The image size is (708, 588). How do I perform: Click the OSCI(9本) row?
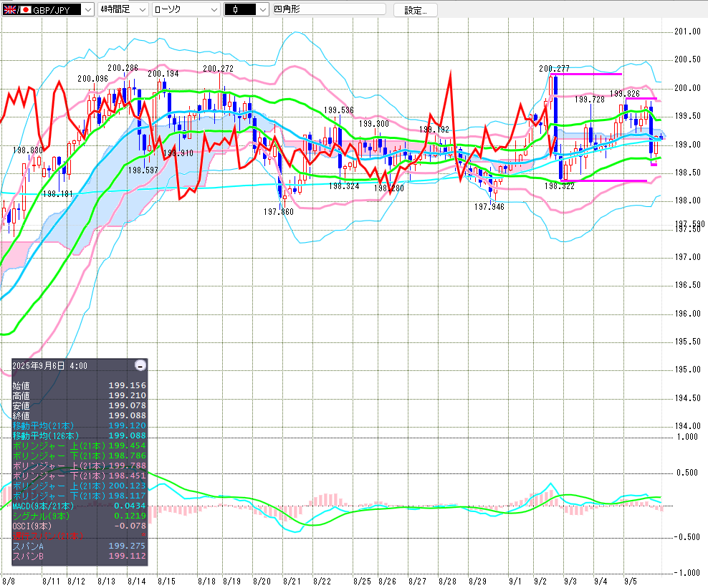click(x=80, y=526)
